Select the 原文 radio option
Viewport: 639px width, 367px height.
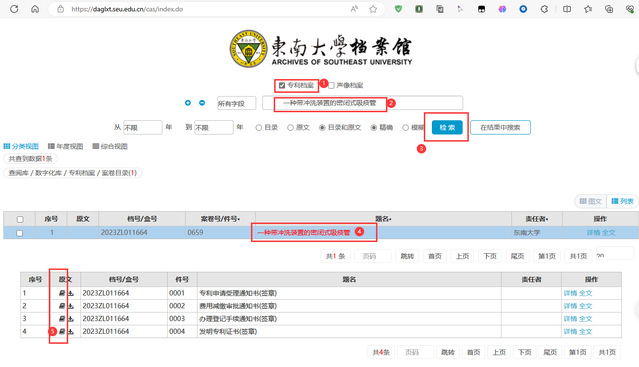(x=290, y=127)
